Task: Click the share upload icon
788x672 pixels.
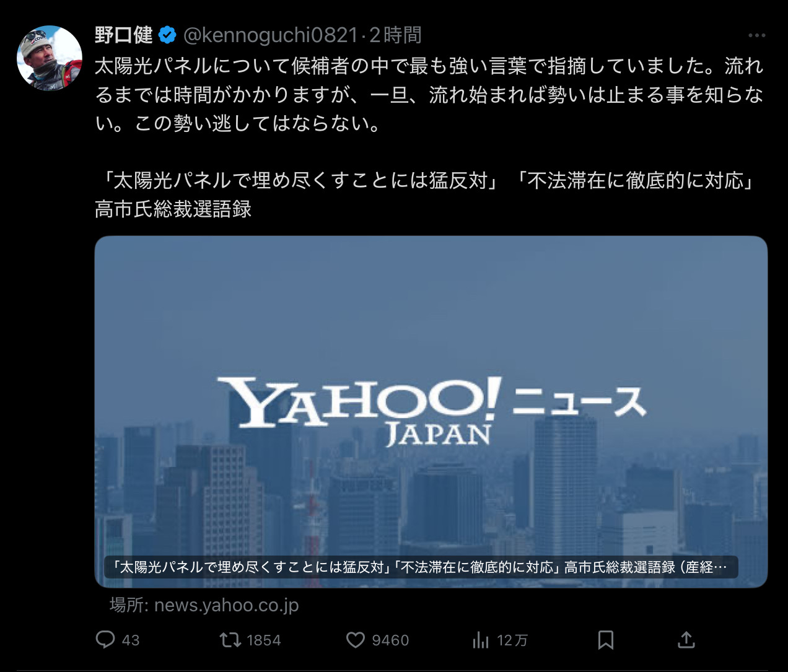Action: tap(686, 640)
